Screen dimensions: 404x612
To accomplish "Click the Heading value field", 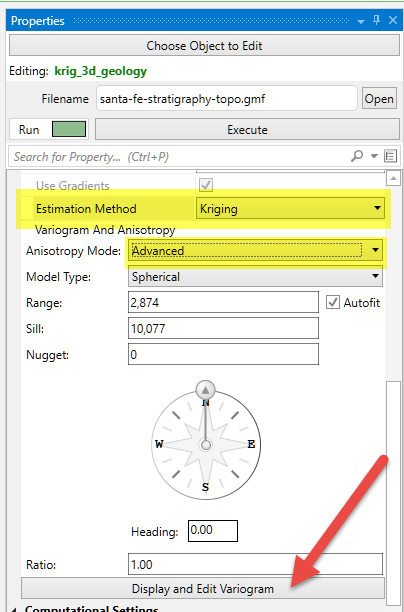I will tap(213, 531).
